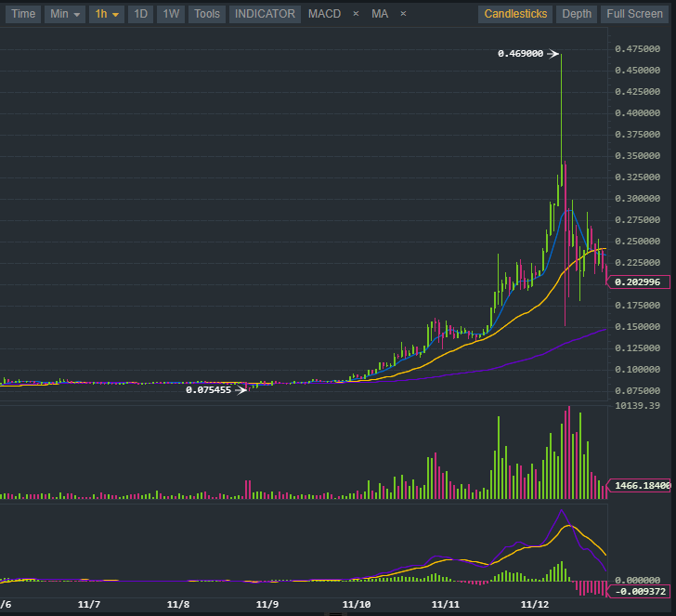Switch to the Candlesticks tab
676x616 pixels.
coord(515,14)
